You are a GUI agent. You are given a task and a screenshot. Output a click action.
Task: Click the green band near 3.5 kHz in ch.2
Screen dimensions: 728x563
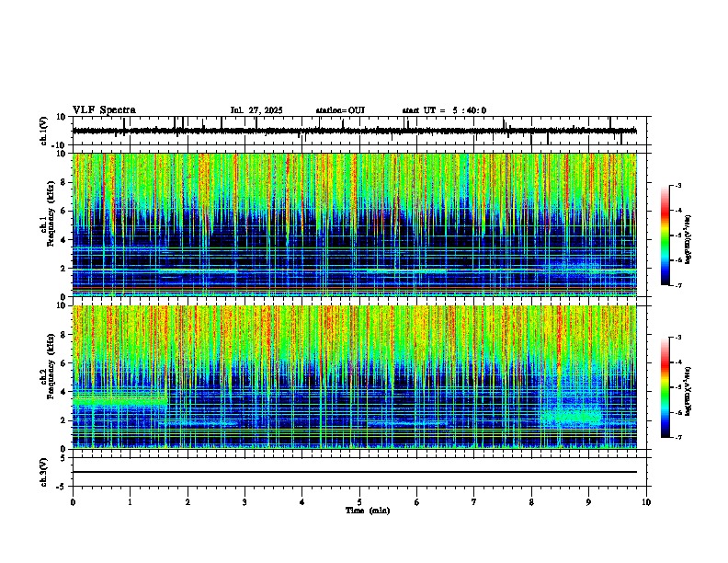tap(119, 399)
